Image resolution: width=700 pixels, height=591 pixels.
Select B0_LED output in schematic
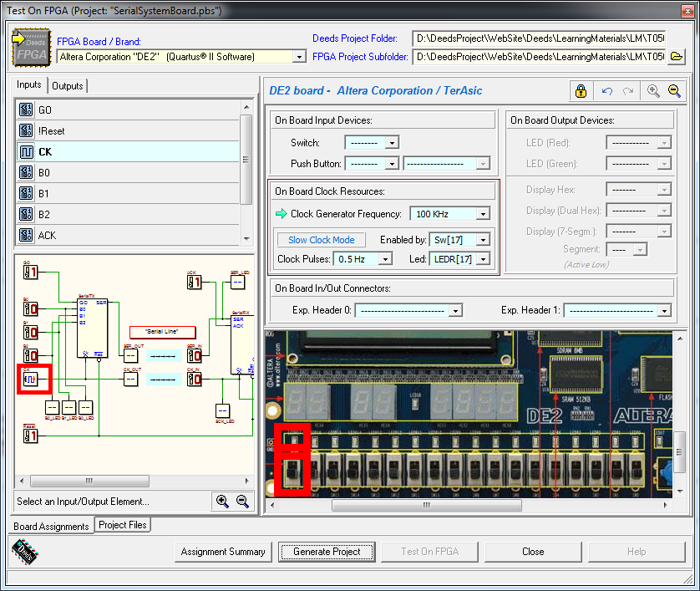pyautogui.click(x=85, y=407)
